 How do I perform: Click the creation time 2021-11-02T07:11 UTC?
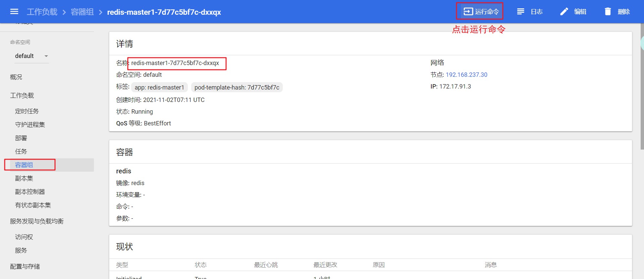174,100
